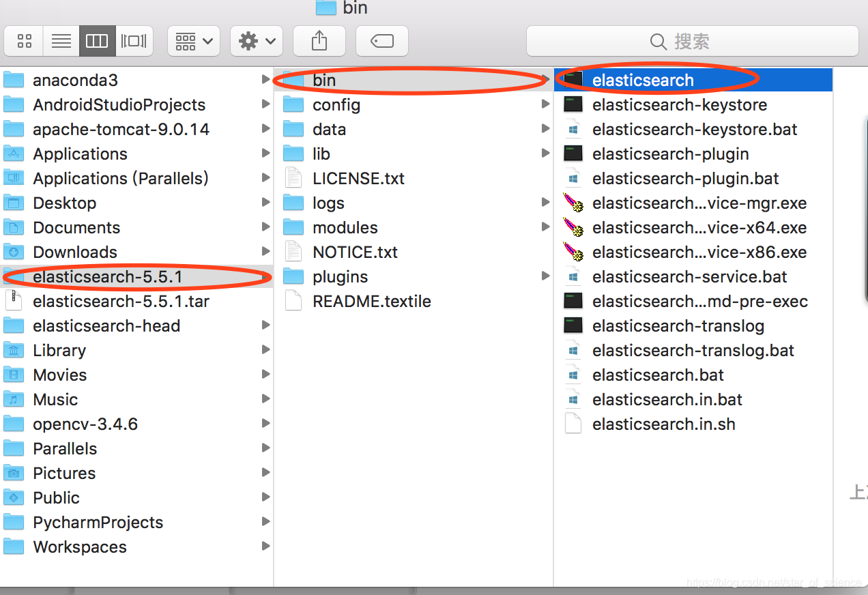Select the opencv-3.4.6 folder name
Screen dimensions: 868x595
pos(85,424)
